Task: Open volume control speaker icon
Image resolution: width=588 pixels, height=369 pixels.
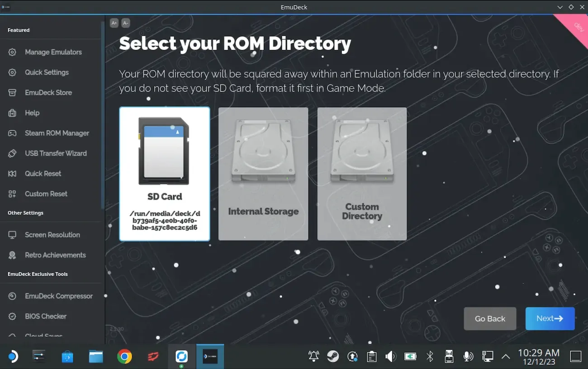Action: click(x=391, y=356)
